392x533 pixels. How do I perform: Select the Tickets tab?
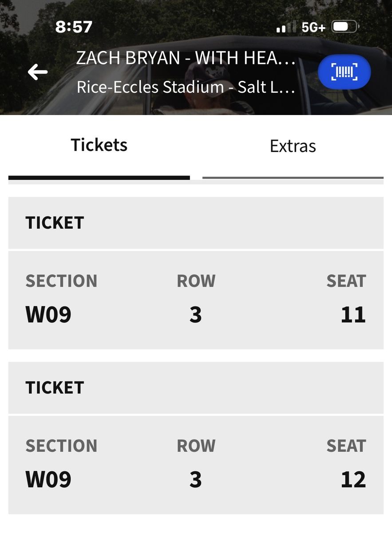tap(99, 145)
